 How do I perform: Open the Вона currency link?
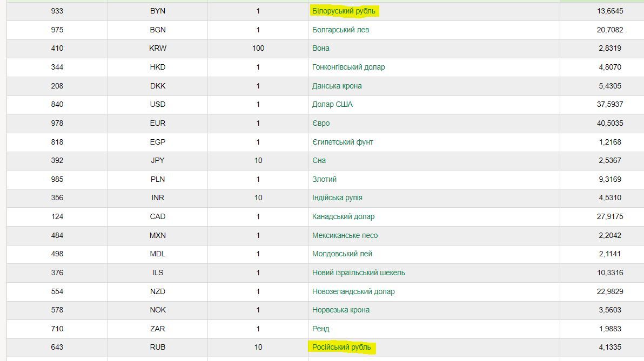pos(320,48)
